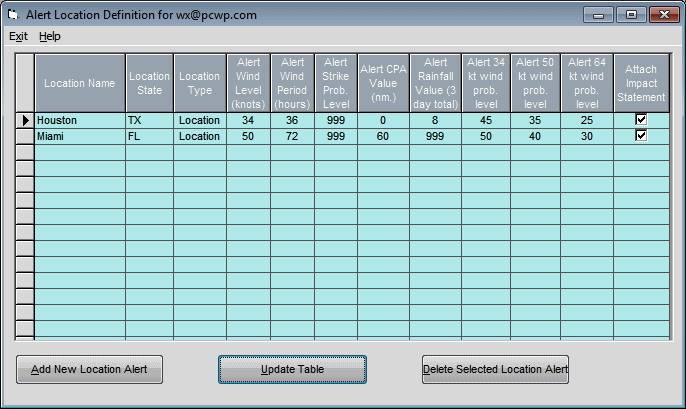Viewport: 686px width, 409px height.
Task: Maximize the Alert Location Definition window
Action: 631,14
